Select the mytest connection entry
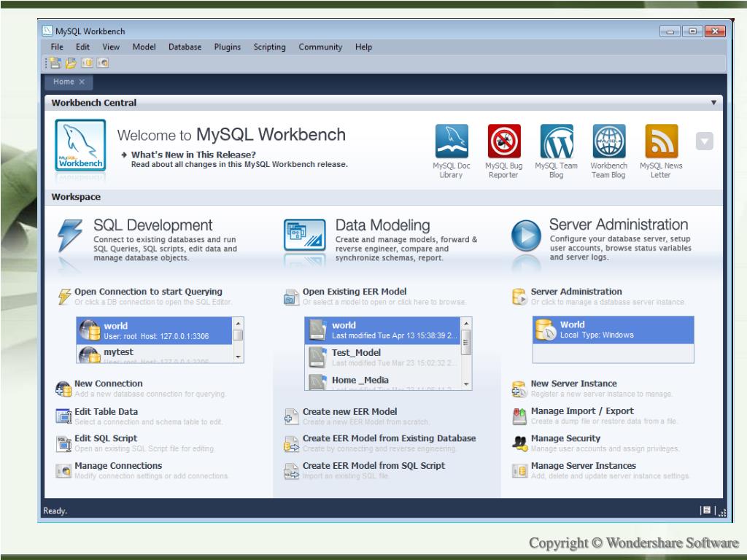747x560 pixels. pyautogui.click(x=155, y=354)
